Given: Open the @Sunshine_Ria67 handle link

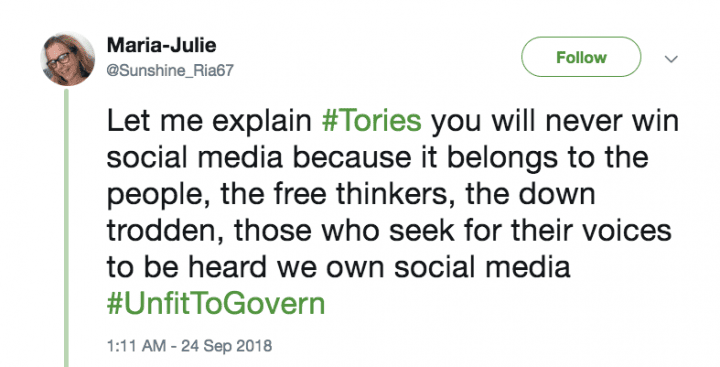Looking at the screenshot, I should pos(170,70).
